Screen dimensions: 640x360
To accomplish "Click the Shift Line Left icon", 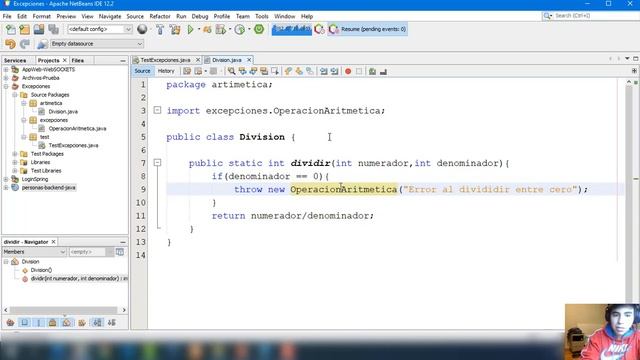I will 324,71.
